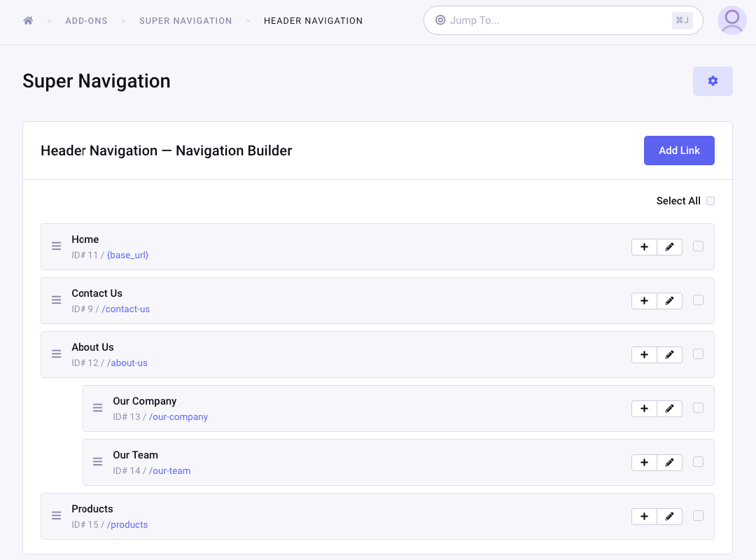The width and height of the screenshot is (756, 560).
Task: Follow the /our-company link
Action: tap(178, 416)
